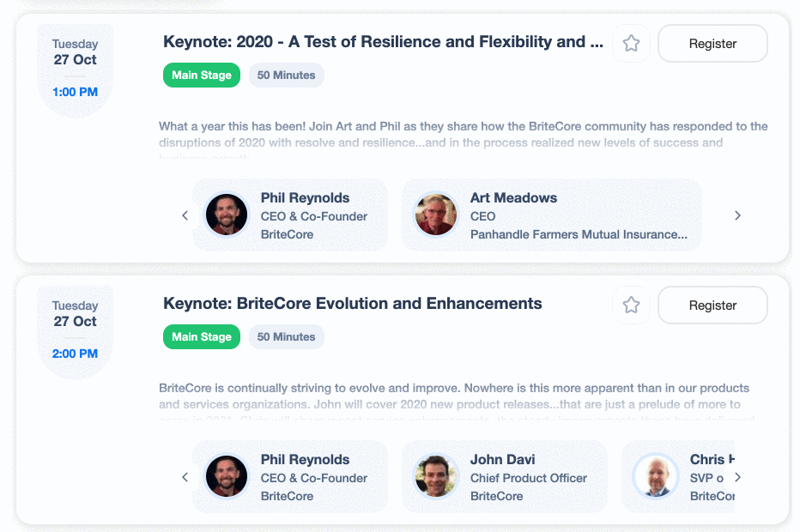Image resolution: width=800 pixels, height=532 pixels.
Task: Register for BriteCore Evolution and Enhancements keynote
Action: click(x=712, y=305)
